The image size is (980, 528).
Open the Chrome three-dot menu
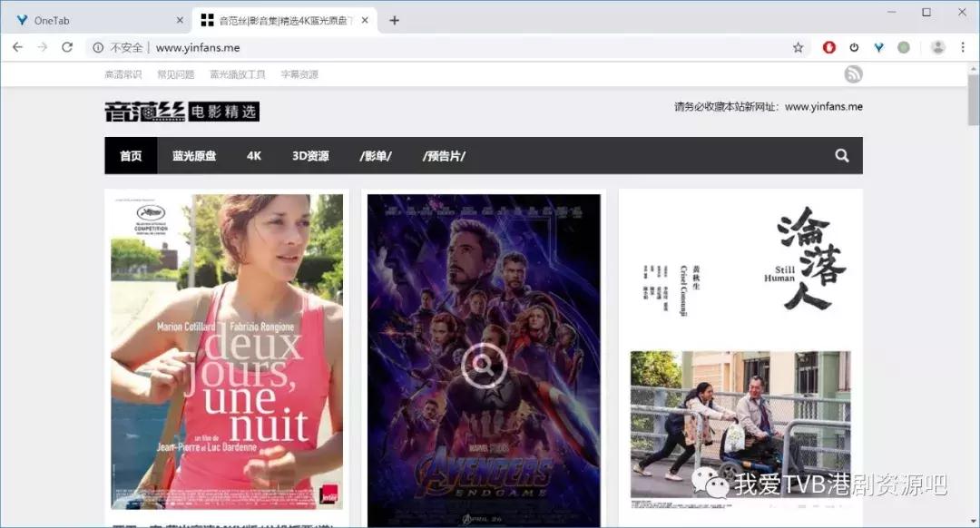(964, 46)
